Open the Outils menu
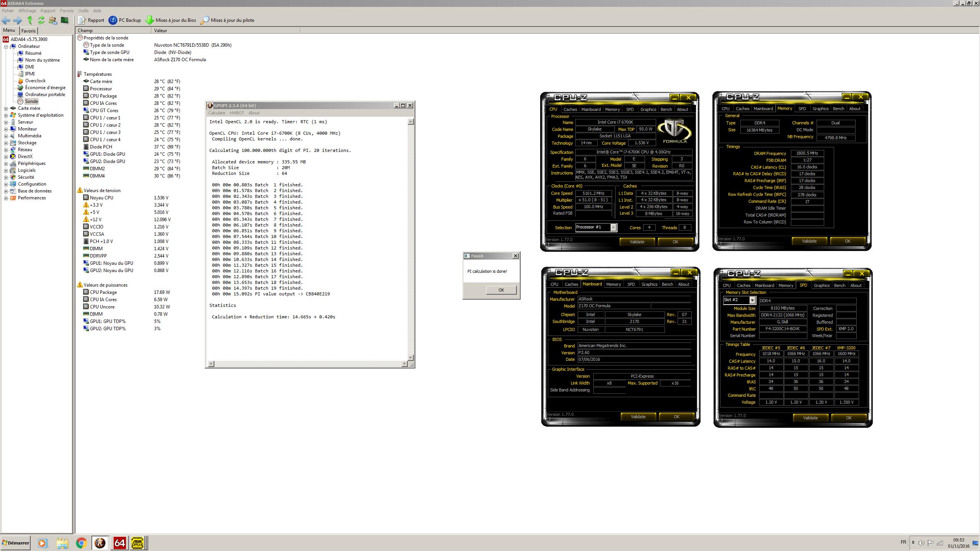This screenshot has height=551, width=980. [83, 11]
